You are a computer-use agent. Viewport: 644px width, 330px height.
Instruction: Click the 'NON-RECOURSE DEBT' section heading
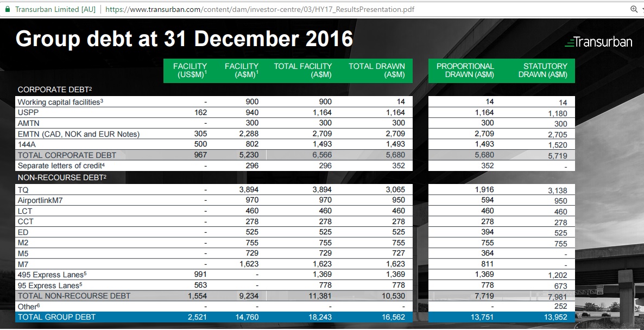click(63, 177)
